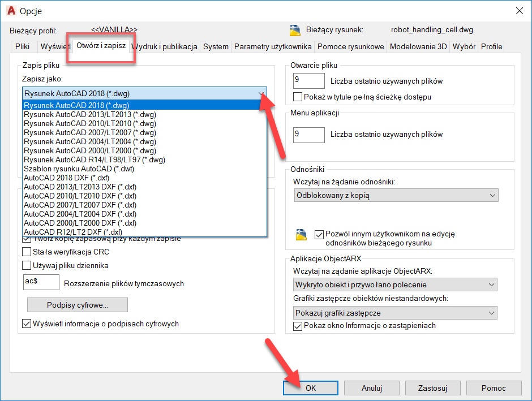532x401 pixels.
Task: Uncheck Pokaż okno Informacje o zastąpieniach
Action: coord(298,326)
